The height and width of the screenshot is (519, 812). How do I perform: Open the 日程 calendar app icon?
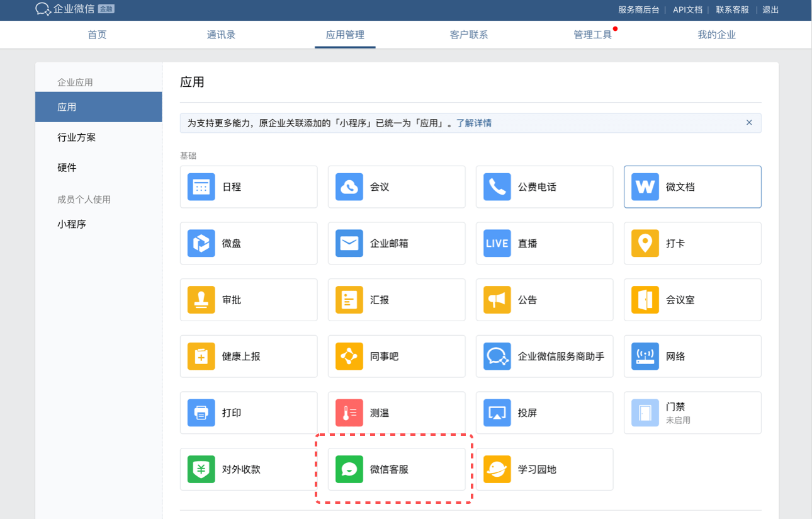pos(201,187)
